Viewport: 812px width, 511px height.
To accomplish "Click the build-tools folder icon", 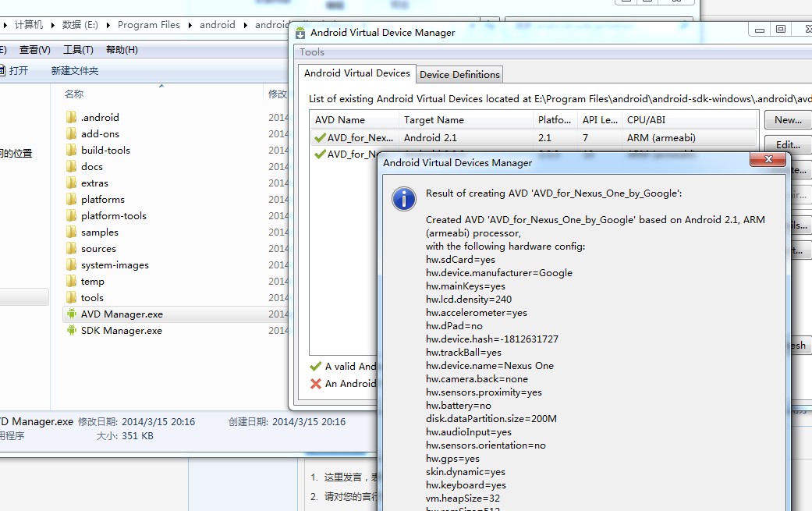I will click(71, 151).
